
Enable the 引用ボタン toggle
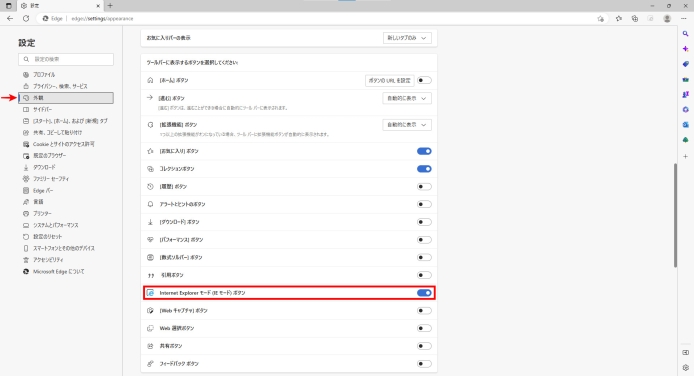tap(424, 275)
